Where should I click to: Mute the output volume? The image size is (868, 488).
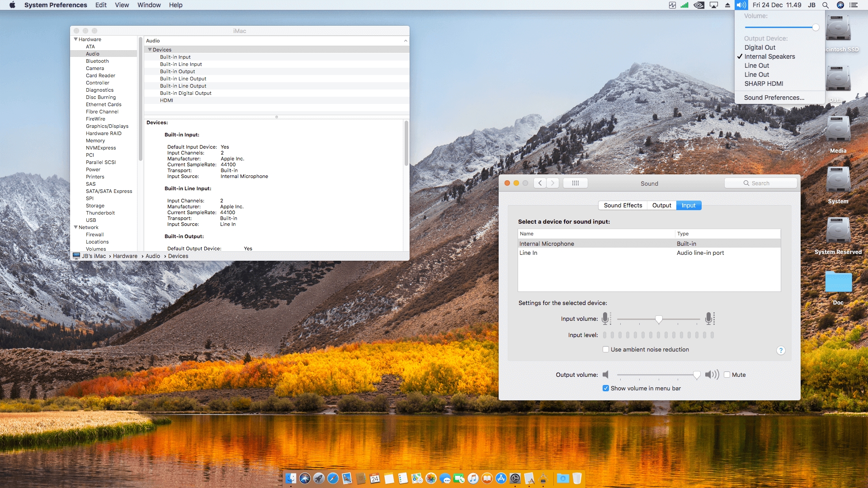727,375
